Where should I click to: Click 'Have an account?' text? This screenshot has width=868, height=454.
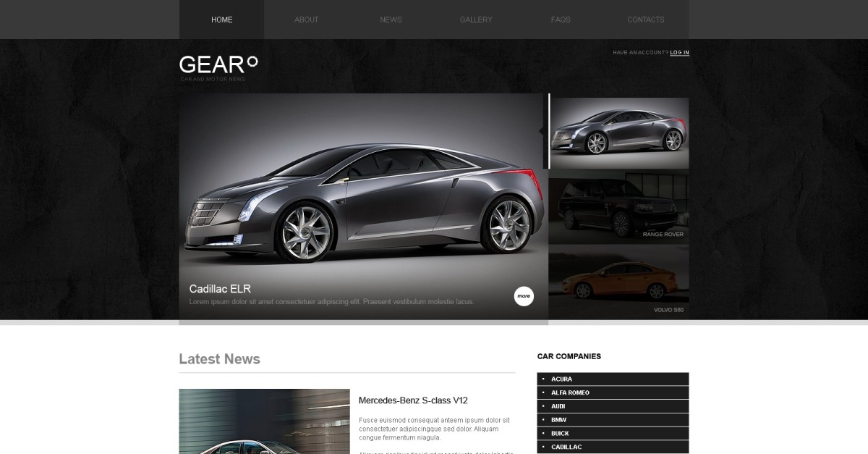640,52
